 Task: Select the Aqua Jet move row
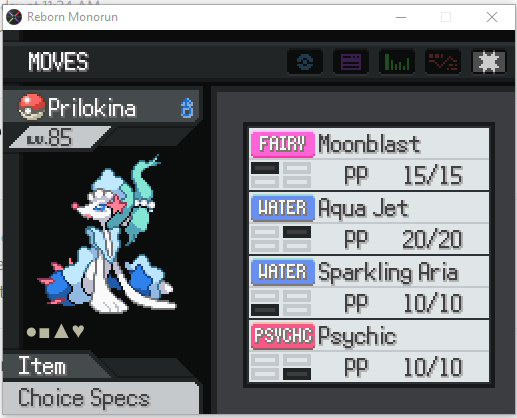point(369,223)
